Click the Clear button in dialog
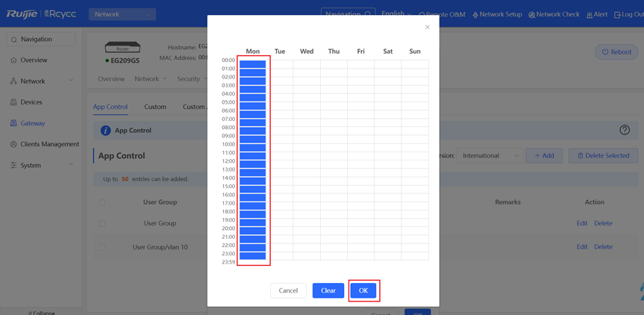The height and width of the screenshot is (315, 644). tap(328, 290)
